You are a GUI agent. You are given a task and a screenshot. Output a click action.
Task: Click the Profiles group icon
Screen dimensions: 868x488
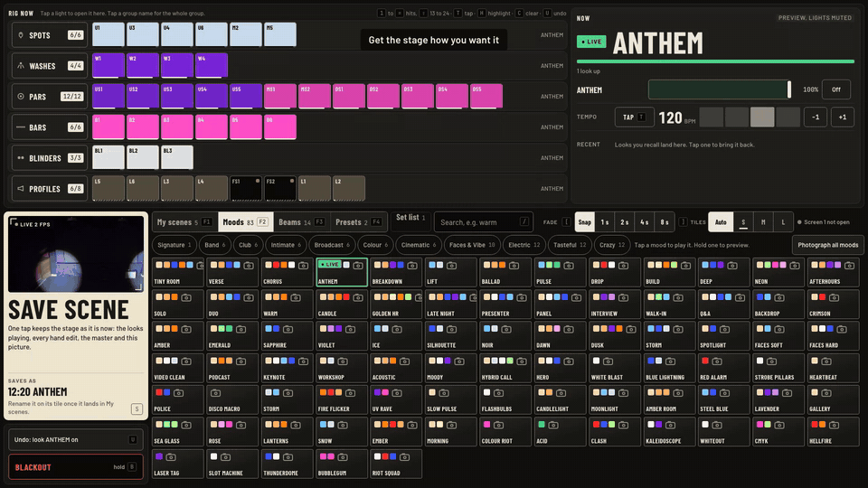coord(21,189)
